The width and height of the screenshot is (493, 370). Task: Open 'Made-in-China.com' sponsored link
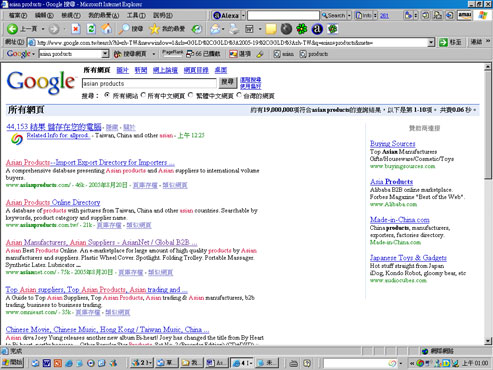click(400, 220)
